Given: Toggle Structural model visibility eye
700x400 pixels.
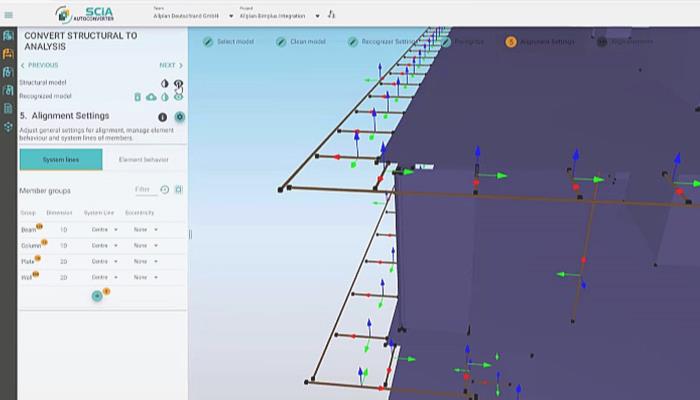Looking at the screenshot, I should tap(179, 84).
